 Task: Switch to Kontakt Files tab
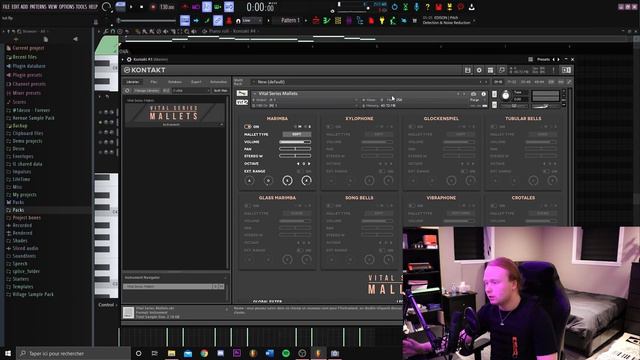click(153, 82)
